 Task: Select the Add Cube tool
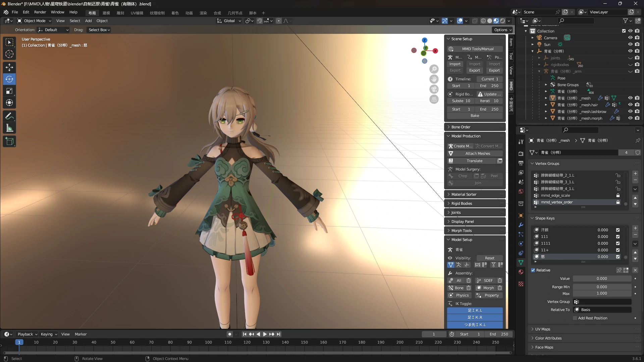(9, 141)
